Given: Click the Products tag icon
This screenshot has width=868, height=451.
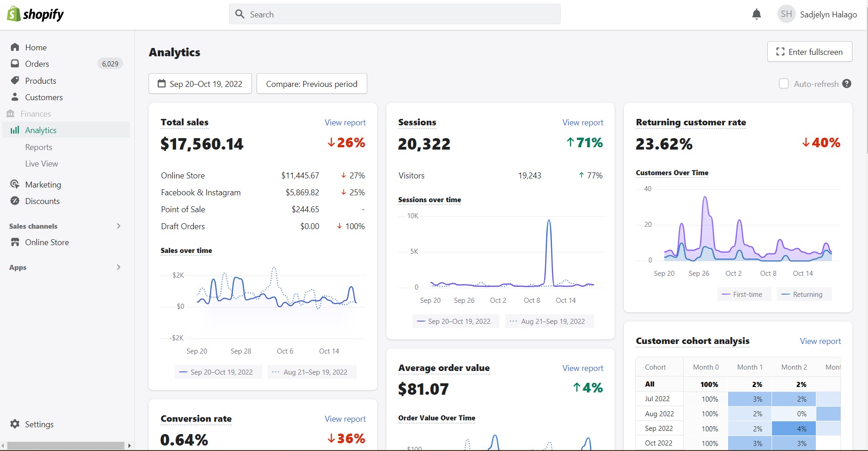Looking at the screenshot, I should pyautogui.click(x=15, y=81).
